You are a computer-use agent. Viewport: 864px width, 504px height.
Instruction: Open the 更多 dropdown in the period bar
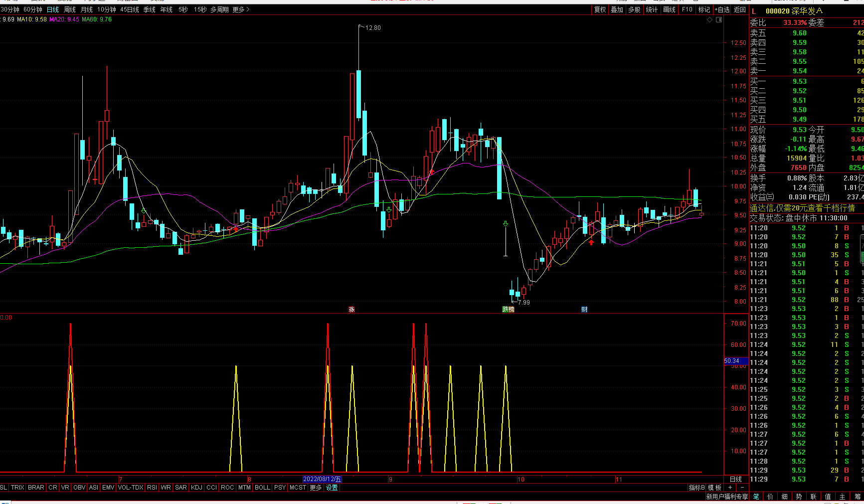[x=241, y=9]
